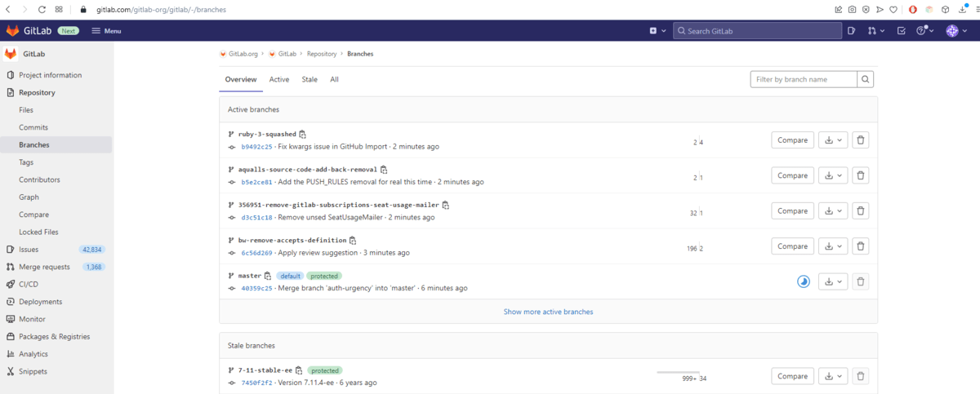Screen dimensions: 980x394
Task: Open the ruby-3-squashed branch name
Action: click(267, 134)
